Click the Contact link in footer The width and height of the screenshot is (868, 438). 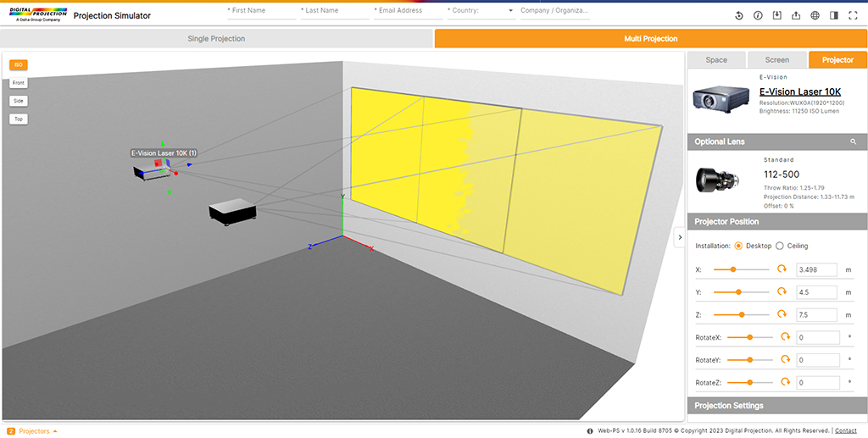coord(845,431)
